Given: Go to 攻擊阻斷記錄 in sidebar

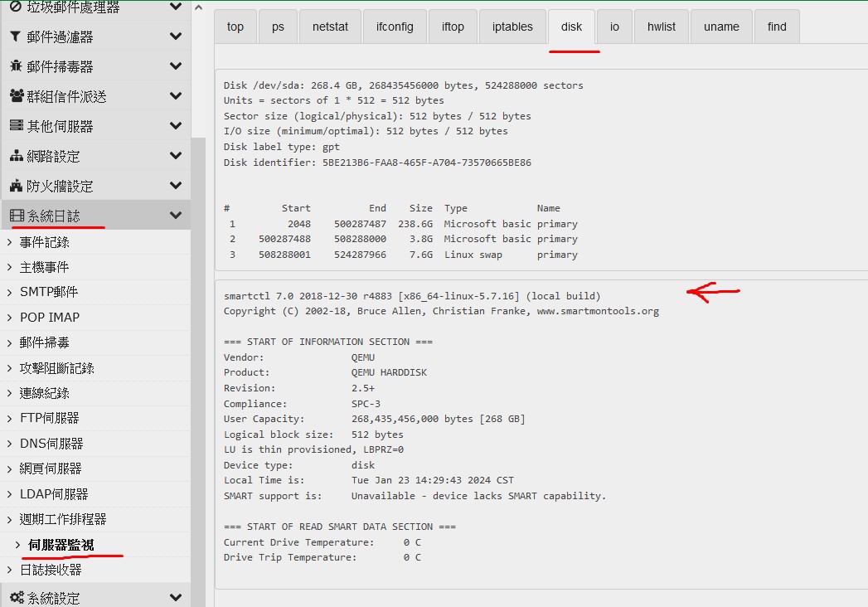Looking at the screenshot, I should click(x=56, y=367).
